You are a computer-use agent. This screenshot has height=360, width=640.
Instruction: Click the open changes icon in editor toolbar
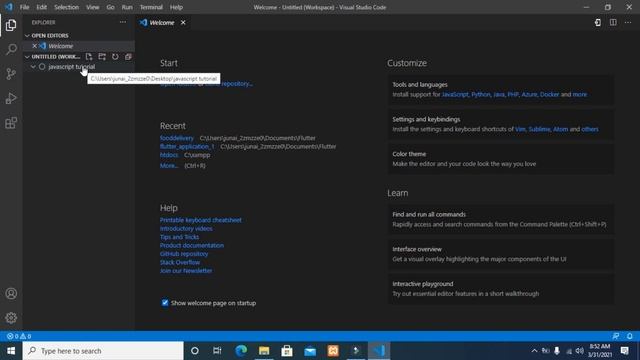pos(598,22)
